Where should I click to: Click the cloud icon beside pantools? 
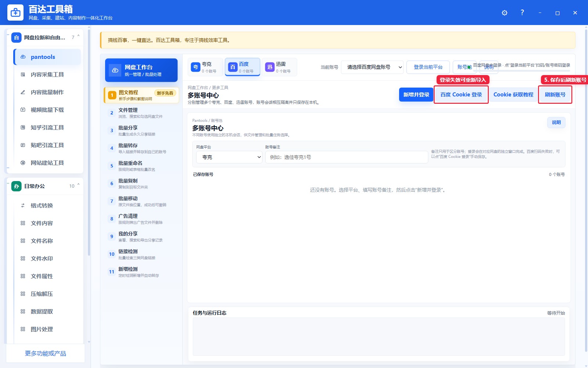pos(23,57)
